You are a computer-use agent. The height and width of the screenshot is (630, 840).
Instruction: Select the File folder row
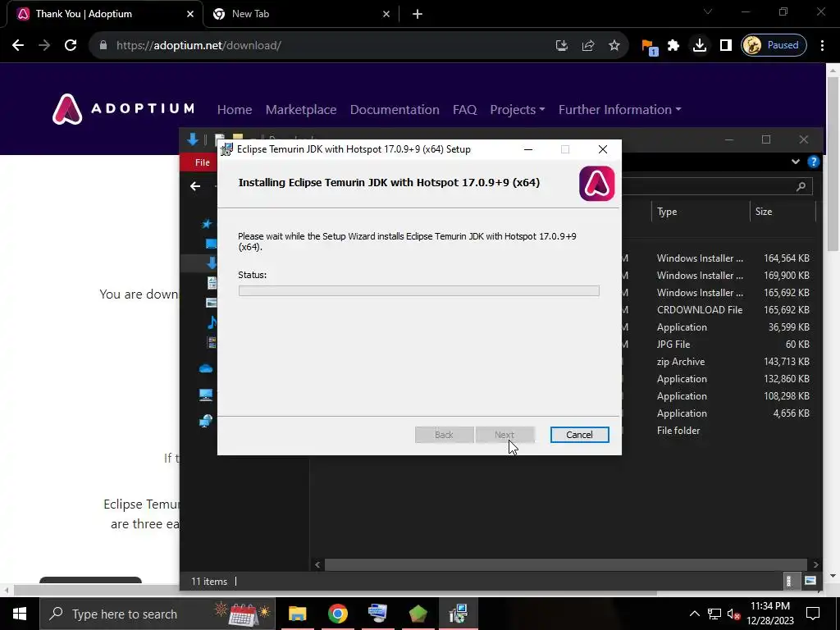coord(718,431)
